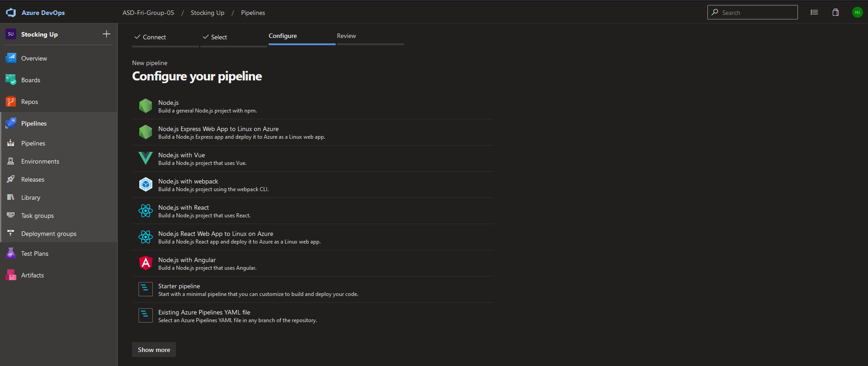Click the Releases rocket icon

pos(11,179)
